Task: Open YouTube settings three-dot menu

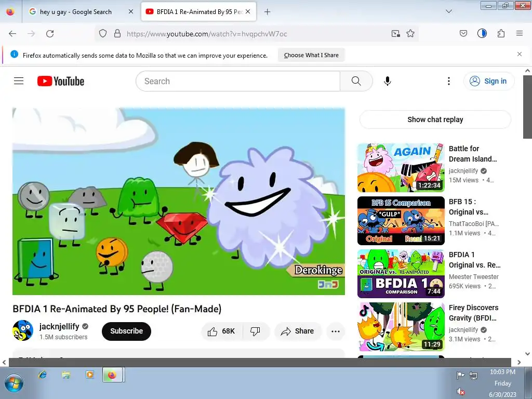Action: pyautogui.click(x=448, y=81)
